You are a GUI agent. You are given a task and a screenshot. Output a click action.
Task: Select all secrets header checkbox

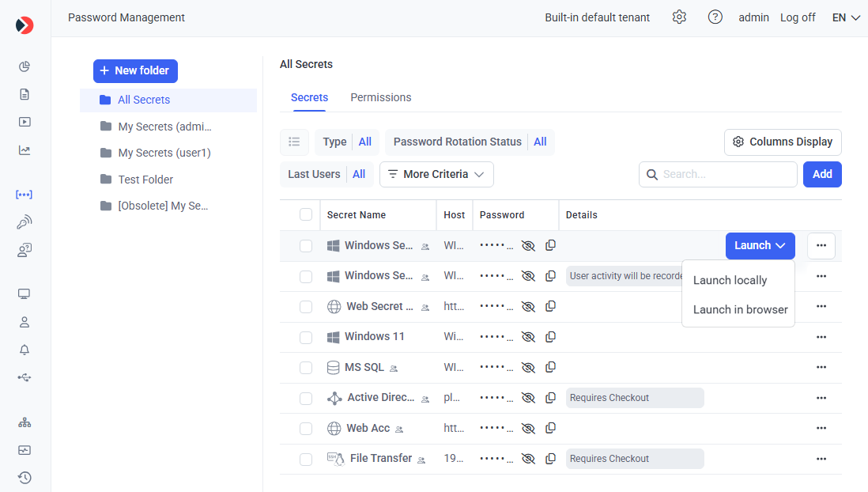(306, 214)
